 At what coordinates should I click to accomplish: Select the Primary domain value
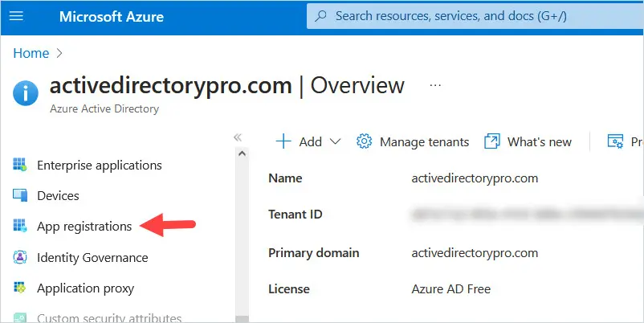tap(475, 253)
